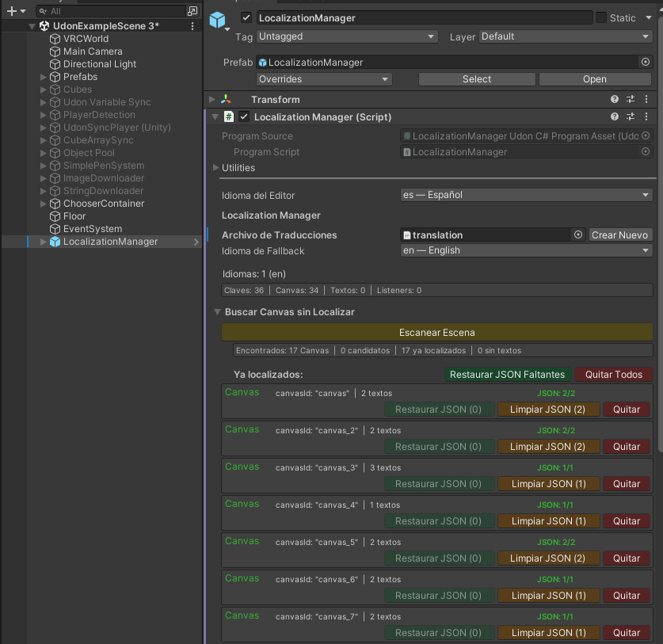Screen dimensions: 663x644
Task: Open the object picker for Archivo de Traducciones
Action: 577,234
